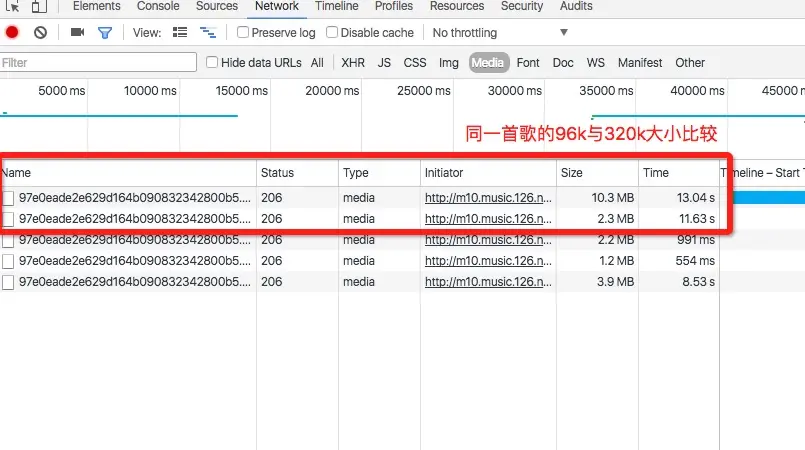Sort by the Type column header
Viewport: 805px width, 450px height.
379,173
